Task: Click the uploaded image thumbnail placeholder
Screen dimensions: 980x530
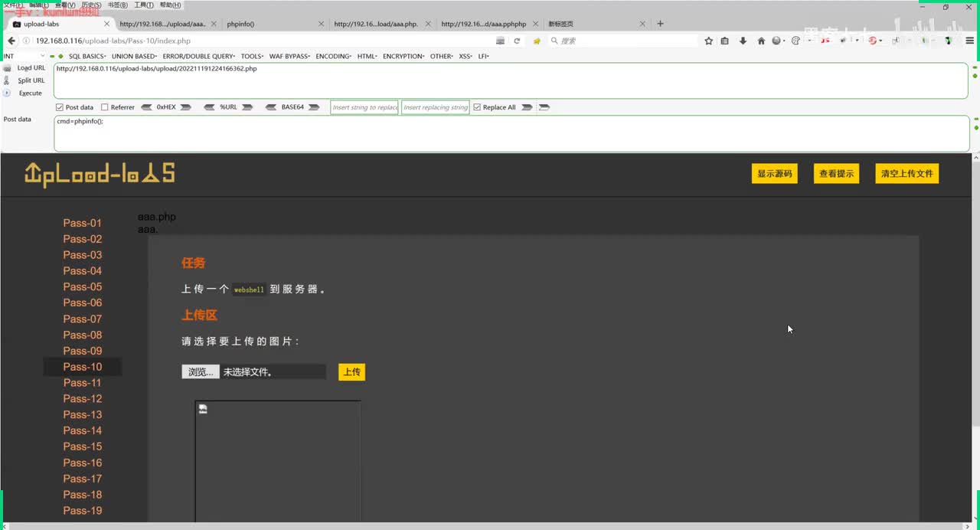Action: [x=278, y=462]
